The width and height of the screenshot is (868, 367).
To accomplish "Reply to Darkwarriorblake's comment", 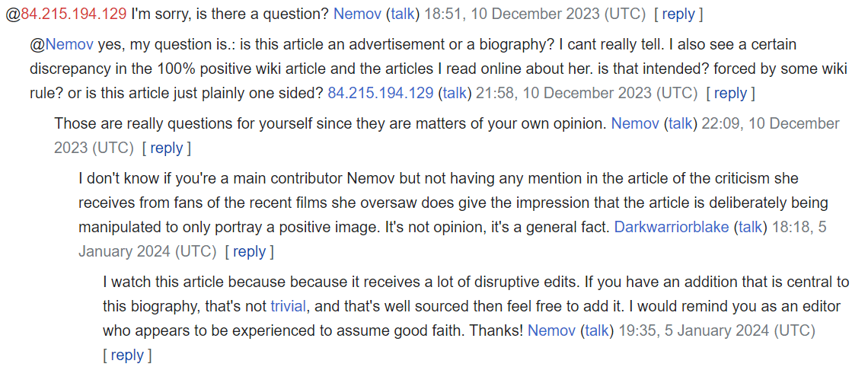I will point(249,252).
